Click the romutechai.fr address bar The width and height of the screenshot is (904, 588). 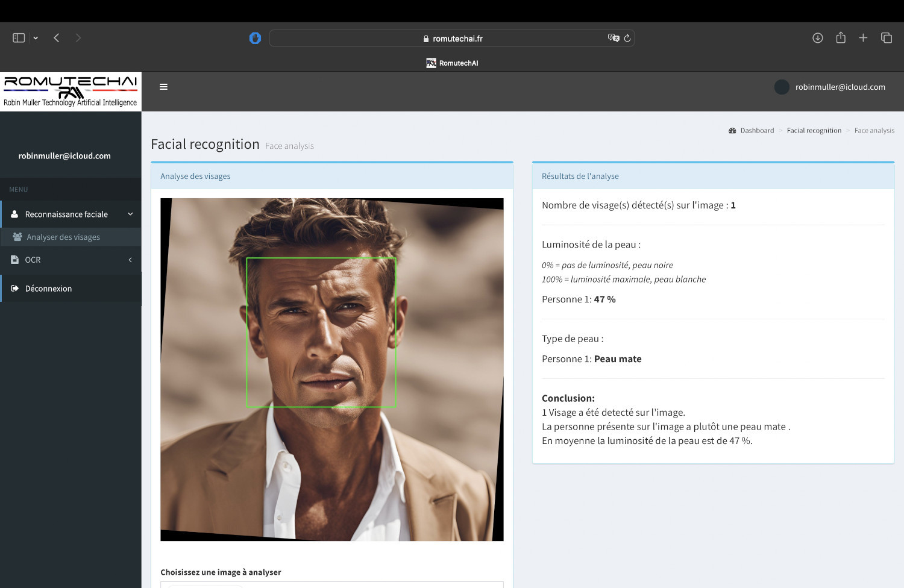tap(452, 39)
